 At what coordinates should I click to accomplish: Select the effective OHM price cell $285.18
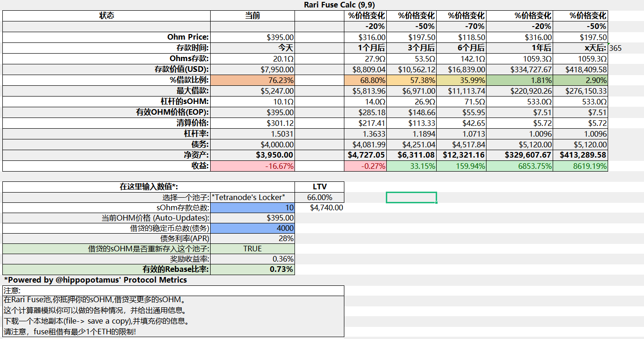pyautogui.click(x=365, y=112)
